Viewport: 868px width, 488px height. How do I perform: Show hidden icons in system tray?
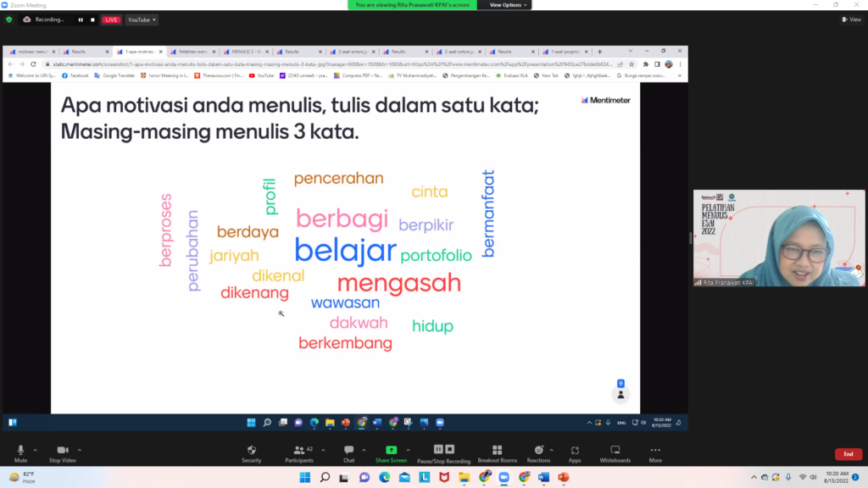754,477
